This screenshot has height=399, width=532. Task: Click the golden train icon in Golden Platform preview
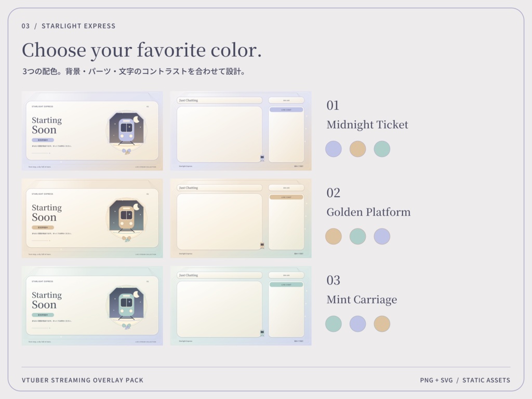pos(126,217)
